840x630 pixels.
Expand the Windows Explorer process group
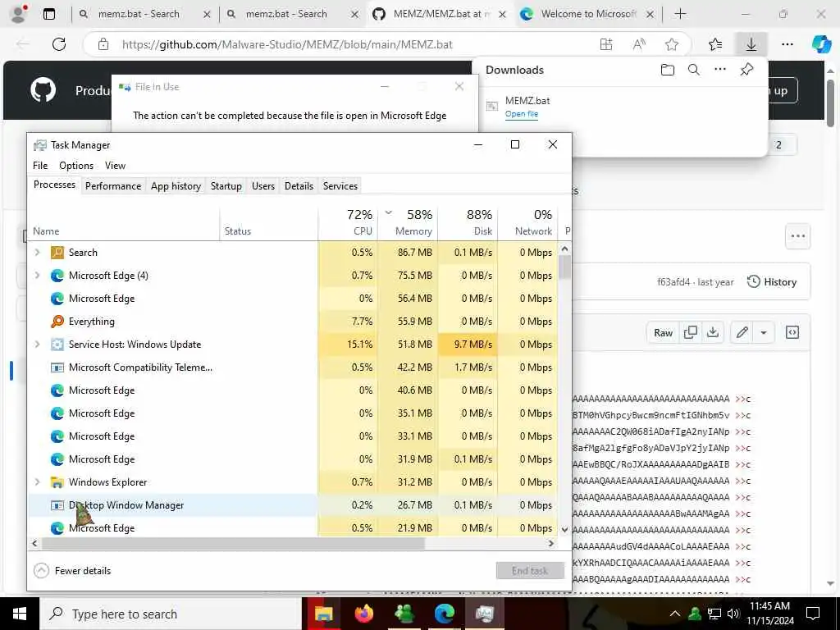click(x=37, y=482)
